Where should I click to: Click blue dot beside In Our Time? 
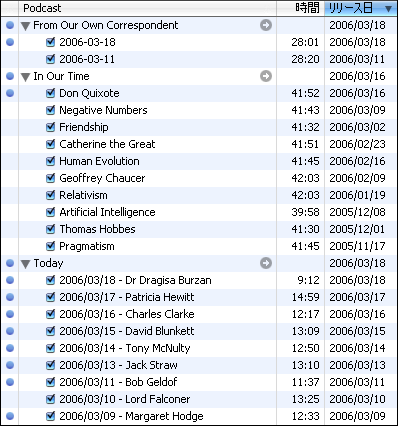click(x=10, y=76)
